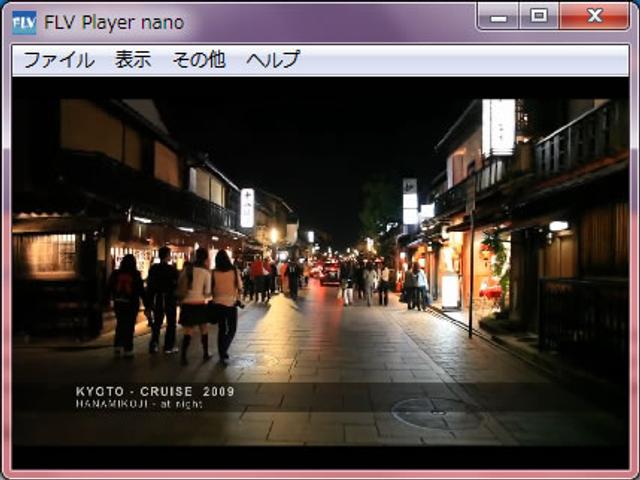The height and width of the screenshot is (480, 640).
Task: Open the ファイル menu
Action: 59,60
